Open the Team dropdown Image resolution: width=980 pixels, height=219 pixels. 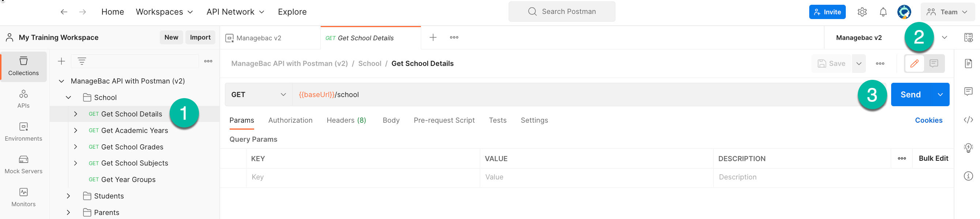click(947, 12)
